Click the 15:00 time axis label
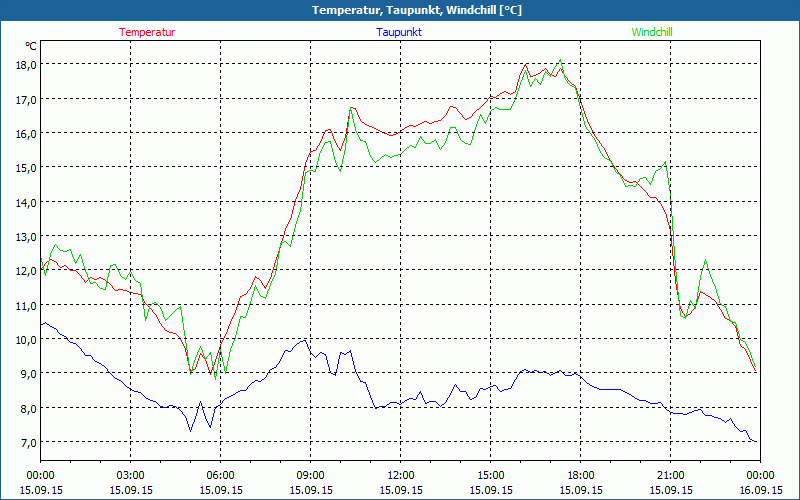The width and height of the screenshot is (800, 500). coord(490,476)
